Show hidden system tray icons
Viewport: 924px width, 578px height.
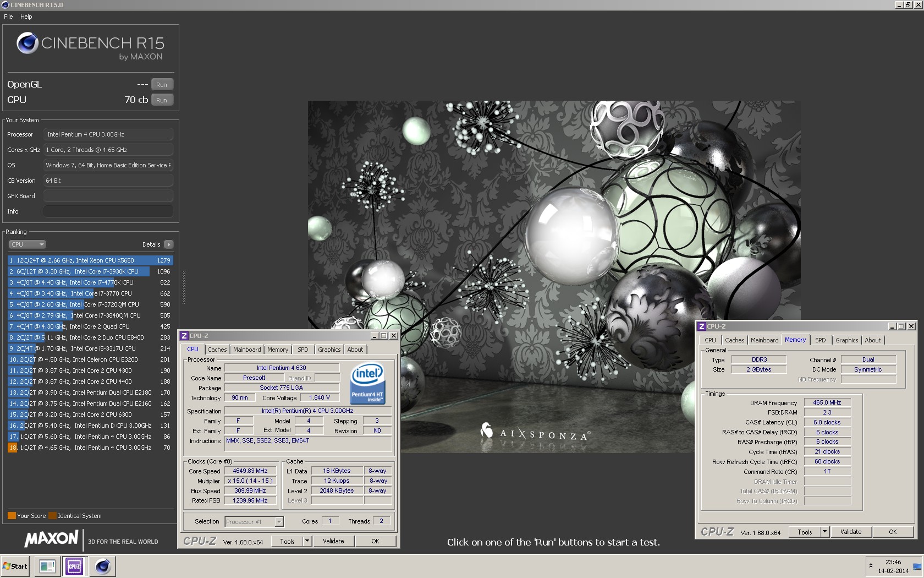point(871,565)
